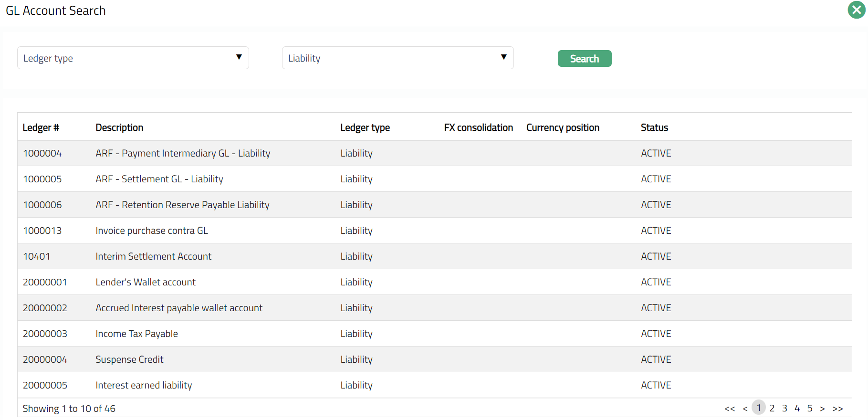Viewport: 868px width, 420px height.
Task: Sort by Ledger # column header
Action: click(41, 127)
